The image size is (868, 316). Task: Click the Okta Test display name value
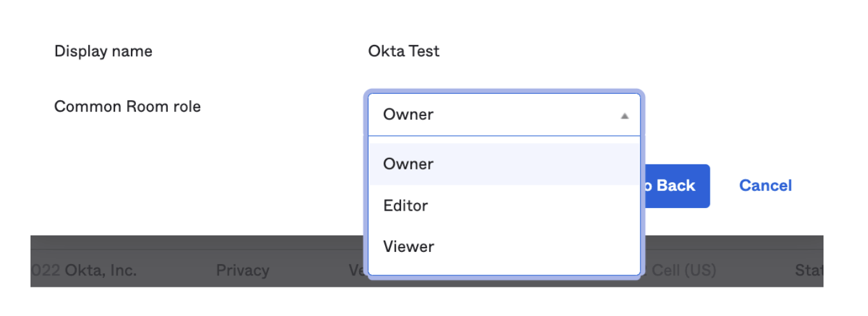[403, 51]
